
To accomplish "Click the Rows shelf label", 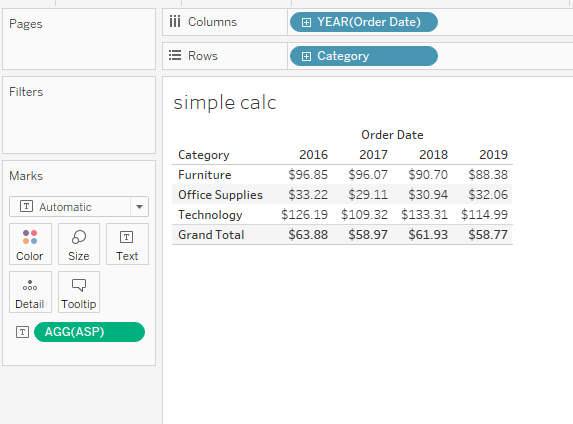I will (x=202, y=56).
